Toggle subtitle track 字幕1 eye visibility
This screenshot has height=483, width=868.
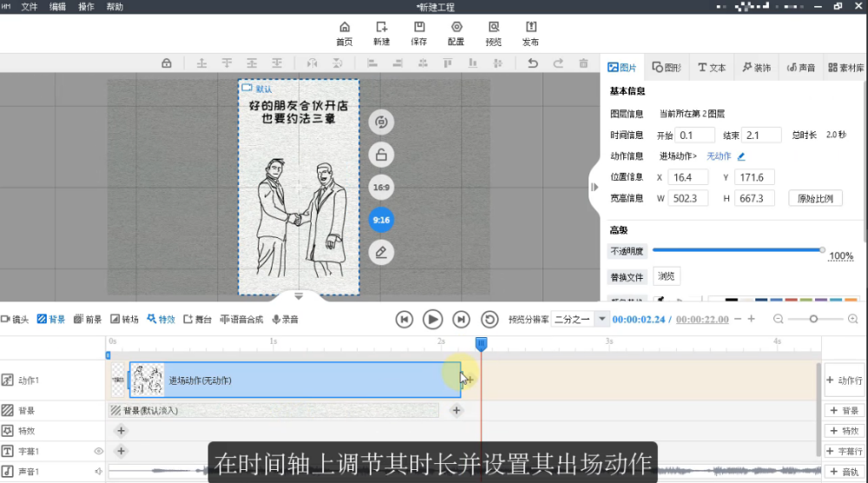(98, 451)
